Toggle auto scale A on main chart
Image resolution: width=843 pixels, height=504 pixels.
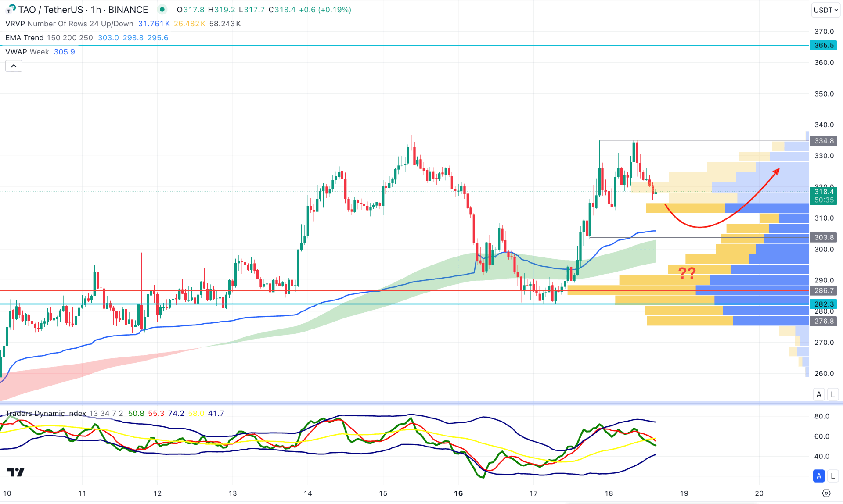pyautogui.click(x=819, y=394)
